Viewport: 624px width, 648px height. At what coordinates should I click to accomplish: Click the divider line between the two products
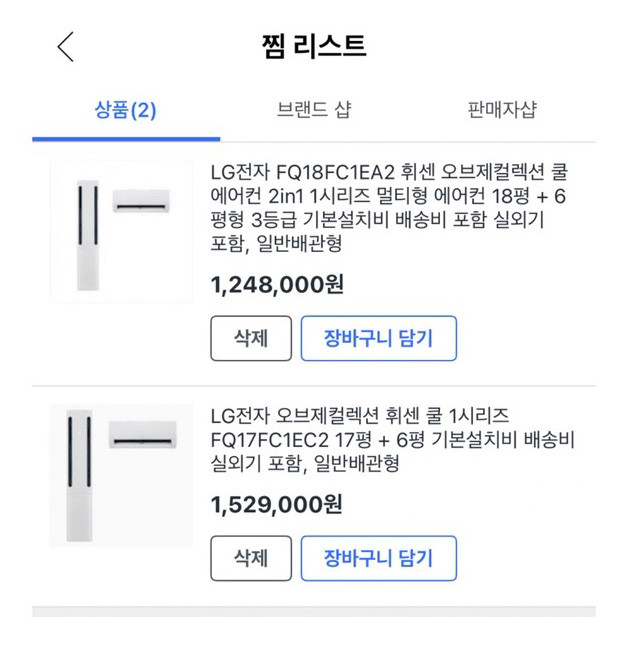coord(312,386)
